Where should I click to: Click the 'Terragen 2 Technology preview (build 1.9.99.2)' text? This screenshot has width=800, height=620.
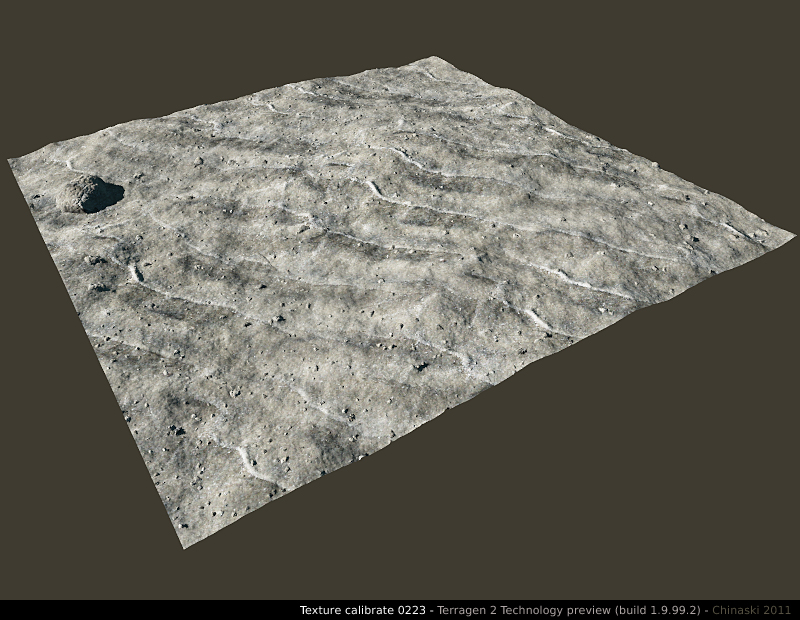click(x=569, y=610)
